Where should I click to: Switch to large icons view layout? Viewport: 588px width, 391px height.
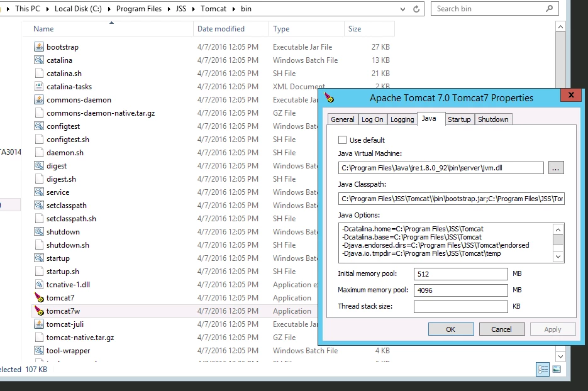coord(557,369)
